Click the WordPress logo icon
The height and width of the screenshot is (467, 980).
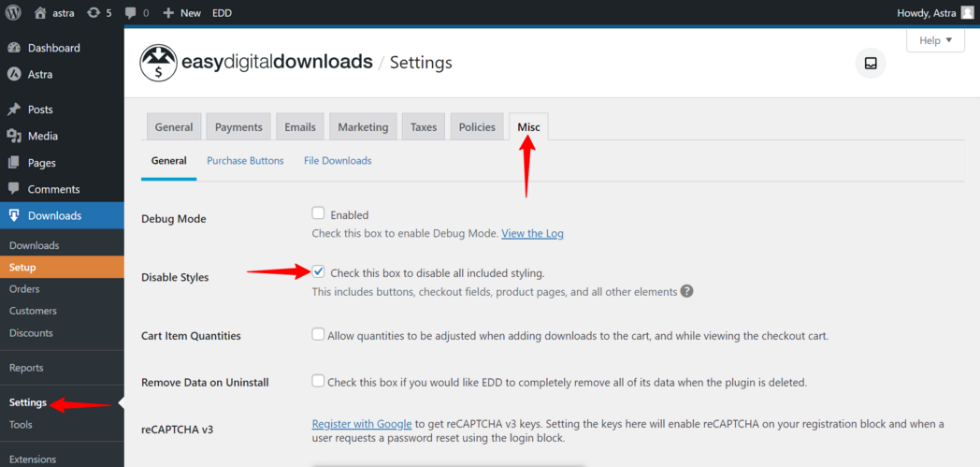click(14, 13)
